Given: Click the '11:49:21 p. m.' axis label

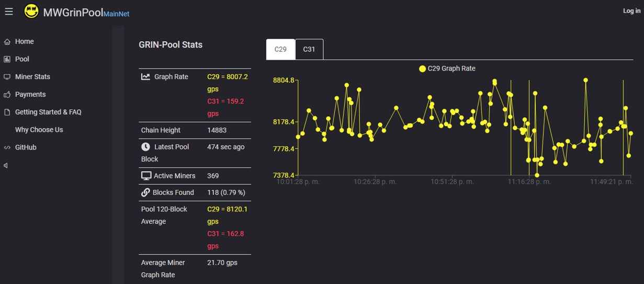Looking at the screenshot, I should click(611, 182).
